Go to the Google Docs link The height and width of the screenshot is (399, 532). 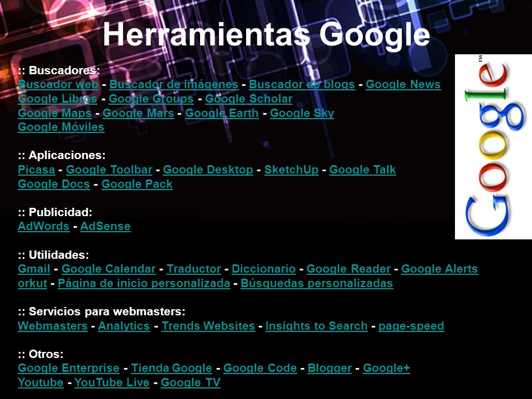click(54, 184)
